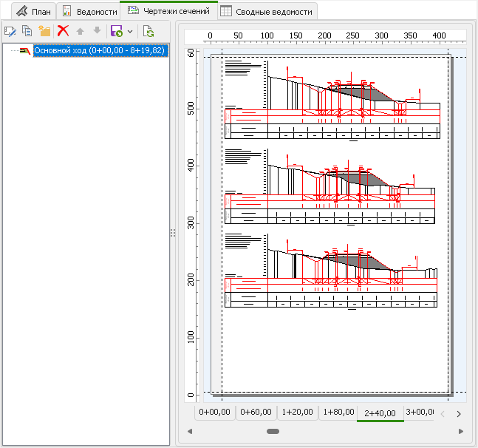Move item down with arrow icon
Screen dimensions: 478x448
pos(97,31)
